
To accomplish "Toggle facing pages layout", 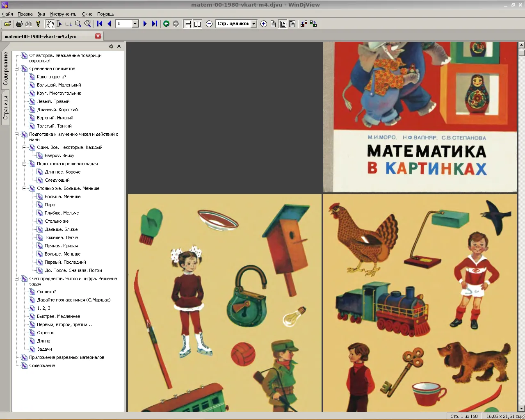I will (x=197, y=24).
